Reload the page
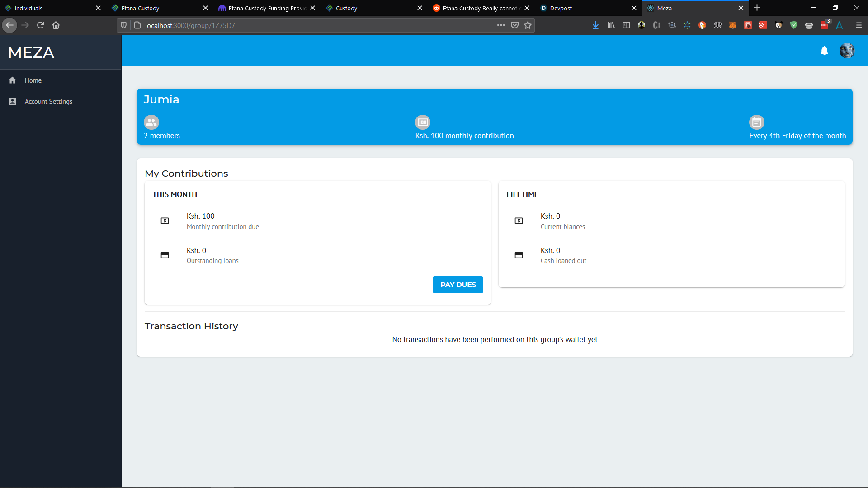Screen dimensions: 868x488 click(x=41, y=25)
